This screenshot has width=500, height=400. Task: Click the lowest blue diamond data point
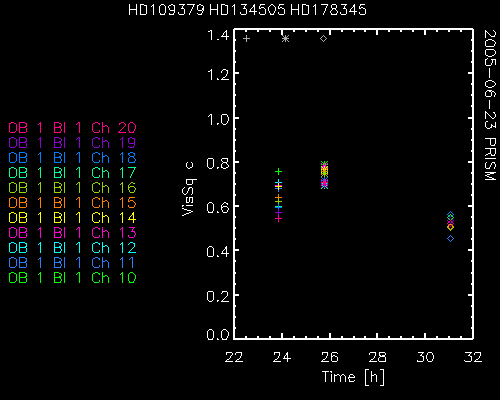point(450,239)
